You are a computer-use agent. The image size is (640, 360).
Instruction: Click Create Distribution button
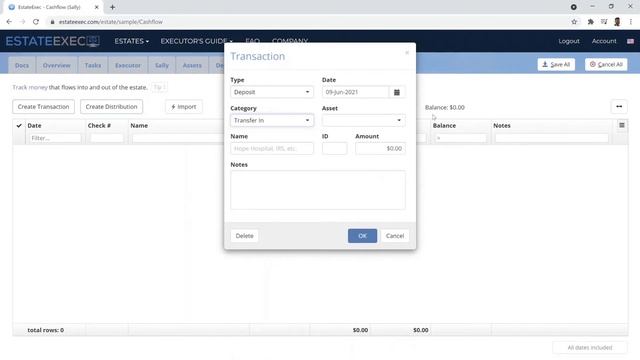pyautogui.click(x=111, y=107)
